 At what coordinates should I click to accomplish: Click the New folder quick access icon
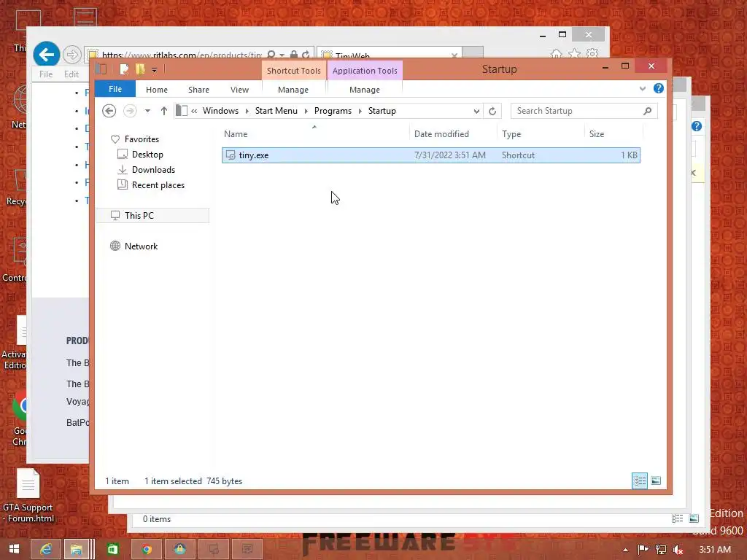tap(140, 69)
